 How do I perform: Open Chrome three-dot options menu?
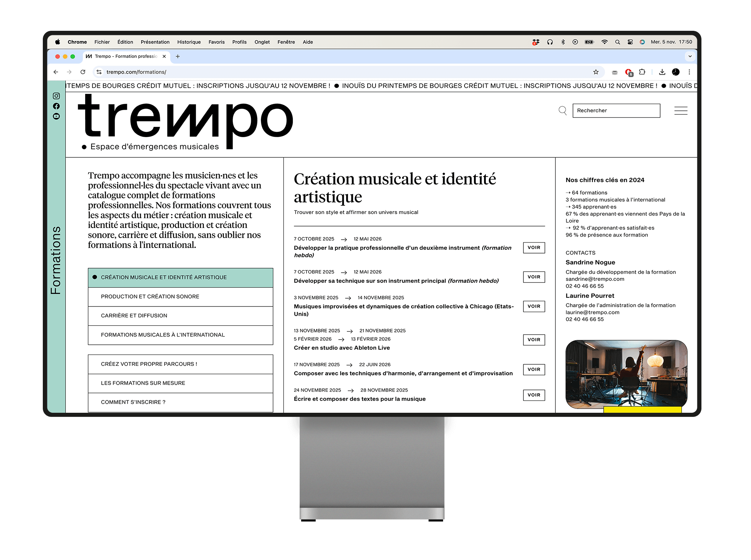pos(689,72)
